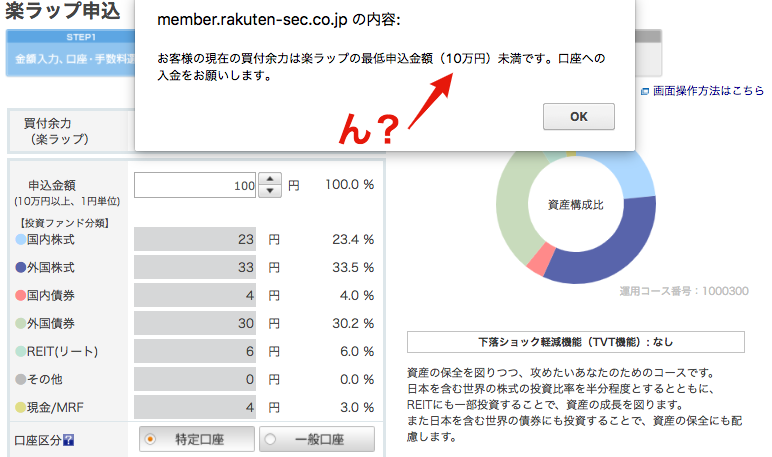This screenshot has width=772, height=457.
Task: Click OK in the alert dialog
Action: 579,117
